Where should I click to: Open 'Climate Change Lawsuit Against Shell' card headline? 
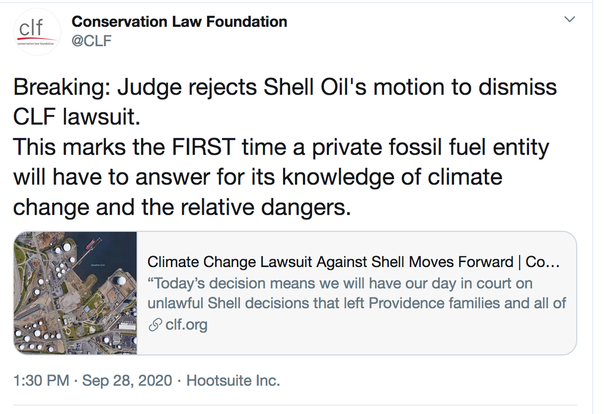point(335,264)
